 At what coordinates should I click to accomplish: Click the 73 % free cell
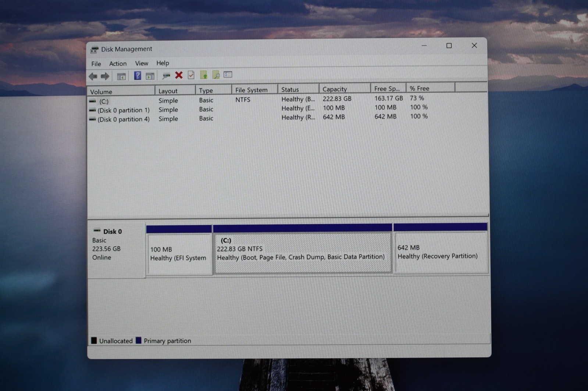417,98
